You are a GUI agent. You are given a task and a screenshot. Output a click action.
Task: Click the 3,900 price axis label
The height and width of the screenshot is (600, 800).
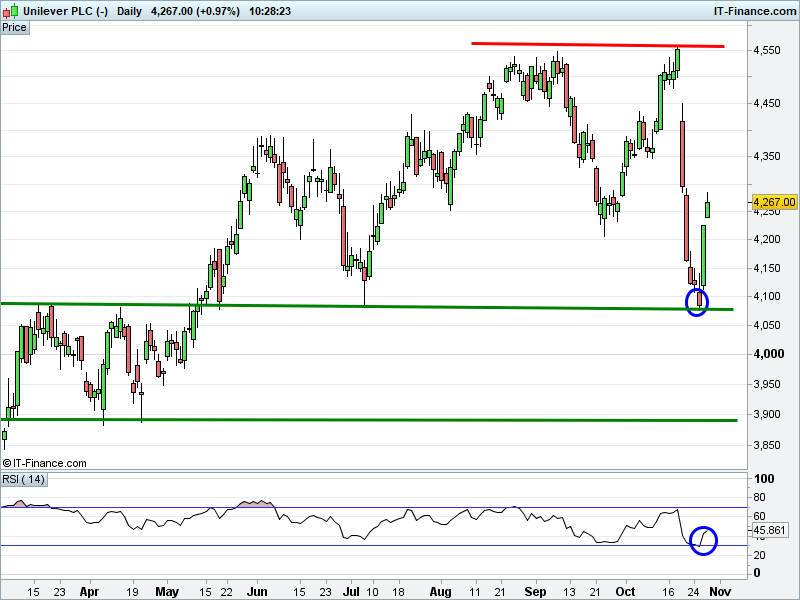[767, 414]
